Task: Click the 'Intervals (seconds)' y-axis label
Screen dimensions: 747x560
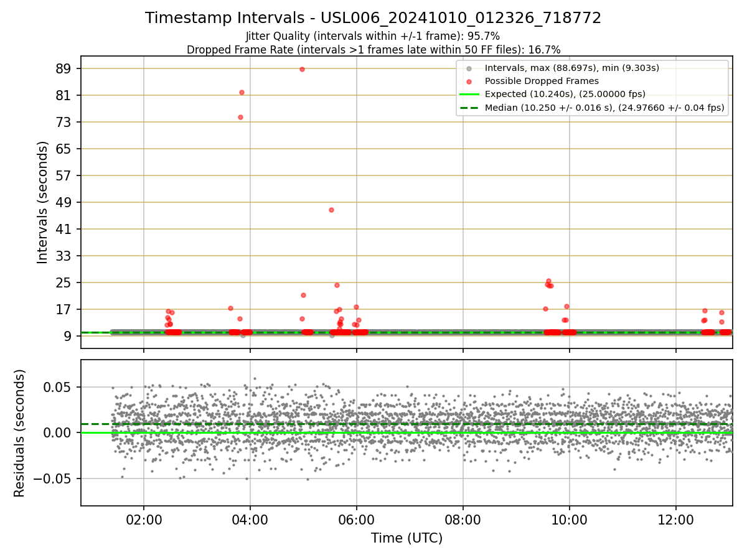Action: tap(42, 202)
